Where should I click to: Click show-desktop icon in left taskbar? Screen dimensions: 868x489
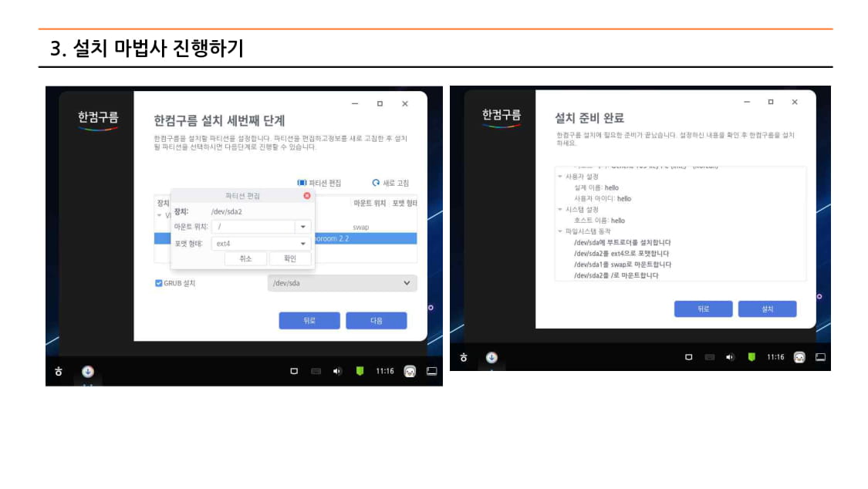tap(432, 371)
